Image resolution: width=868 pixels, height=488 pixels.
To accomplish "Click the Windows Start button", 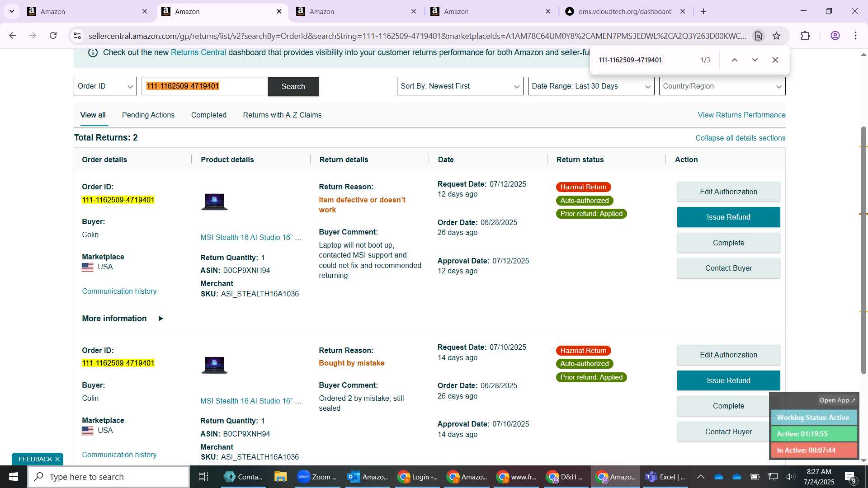I will click(x=13, y=477).
